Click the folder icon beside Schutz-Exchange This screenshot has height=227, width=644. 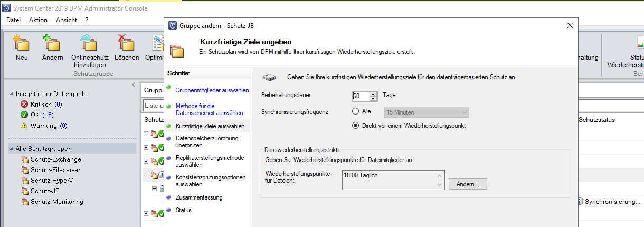25,159
